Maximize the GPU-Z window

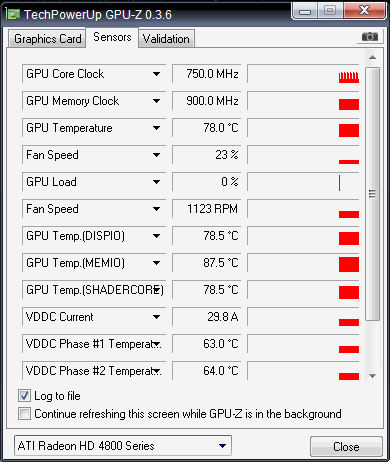coord(330,11)
